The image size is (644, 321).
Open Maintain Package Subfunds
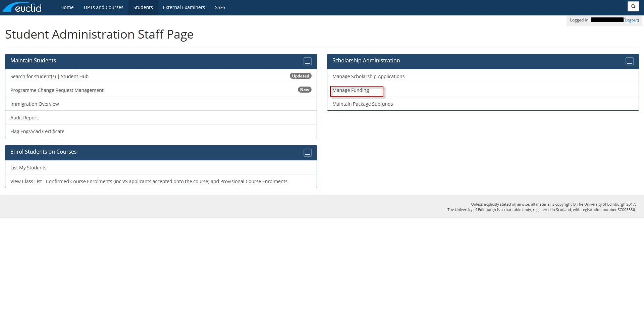tap(363, 104)
